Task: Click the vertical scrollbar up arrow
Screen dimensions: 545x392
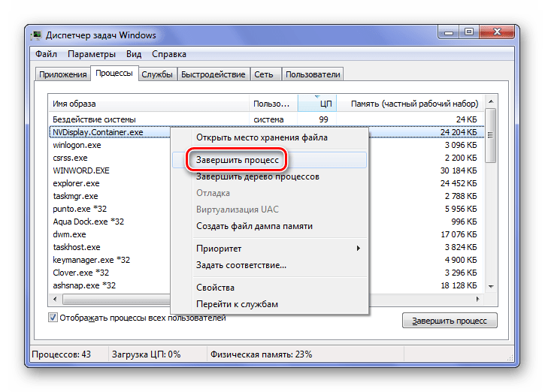Action: point(491,101)
